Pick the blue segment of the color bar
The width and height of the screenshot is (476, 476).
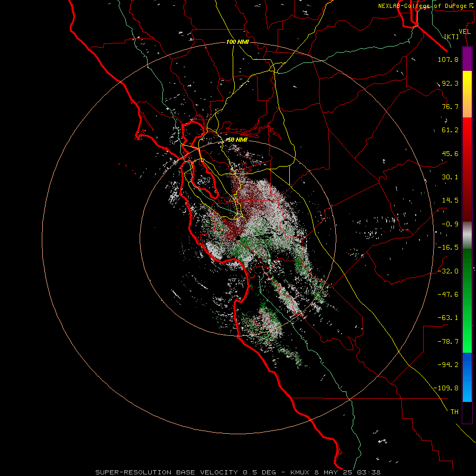pyautogui.click(x=467, y=377)
